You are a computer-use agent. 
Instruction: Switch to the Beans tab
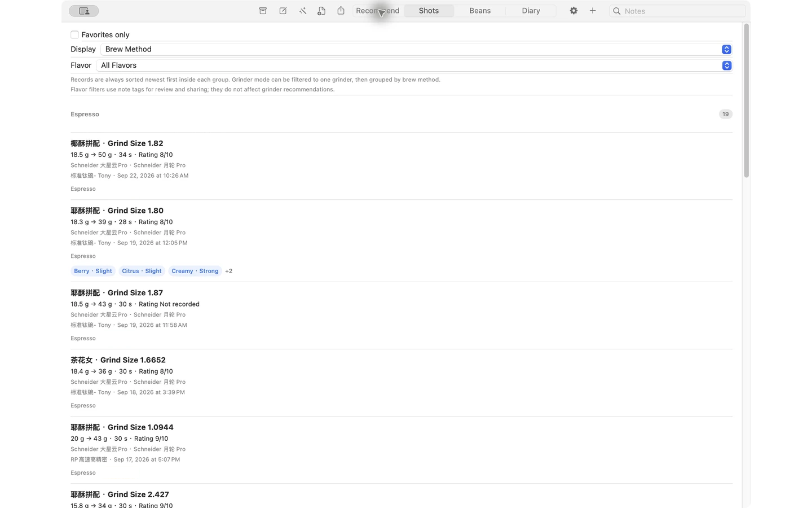[x=480, y=11]
